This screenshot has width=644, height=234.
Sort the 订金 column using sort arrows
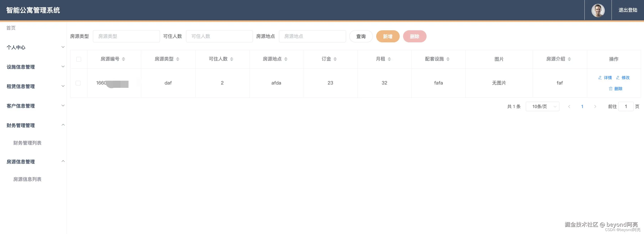pyautogui.click(x=335, y=59)
